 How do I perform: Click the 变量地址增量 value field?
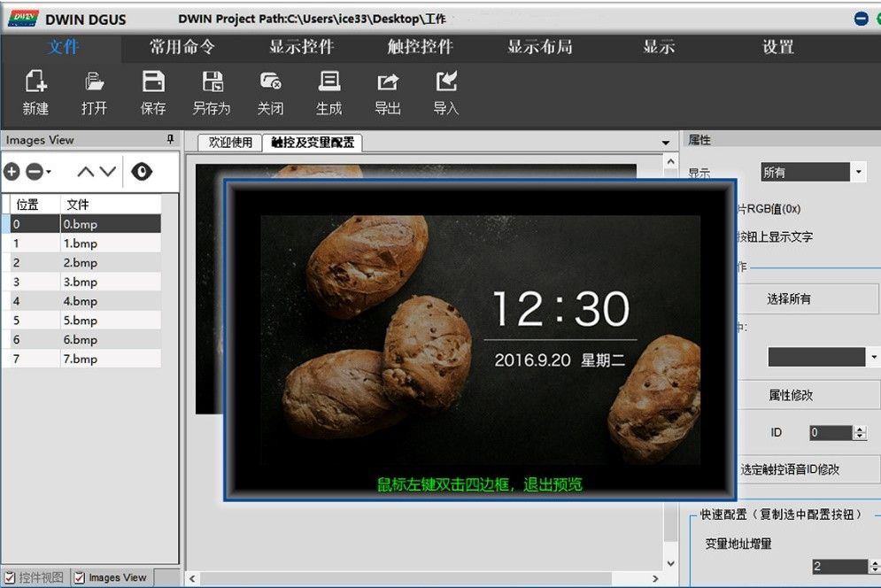click(840, 567)
